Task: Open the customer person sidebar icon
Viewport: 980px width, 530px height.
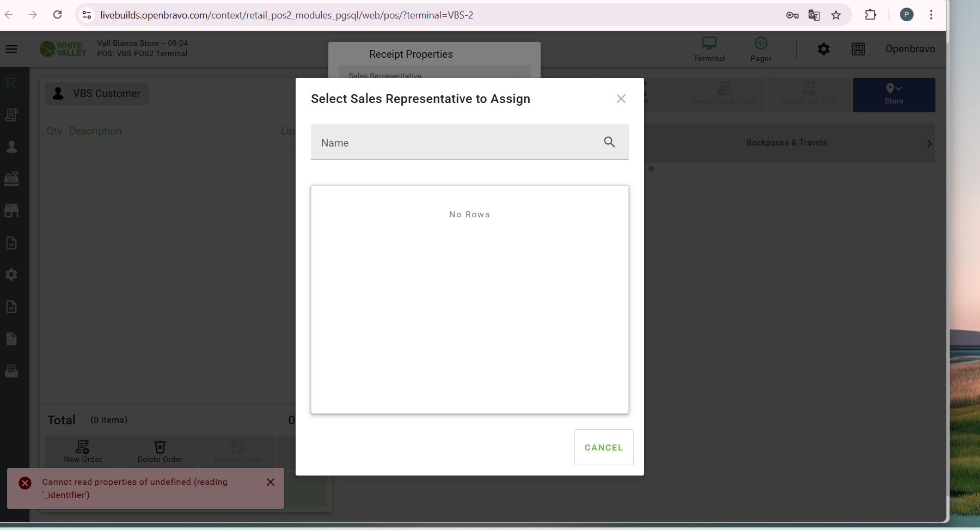Action: tap(11, 147)
